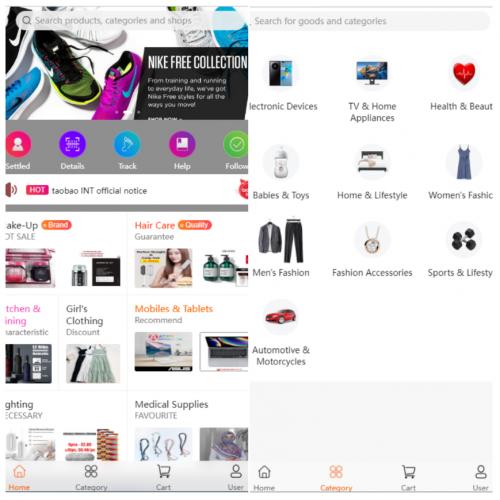Select the blue Track icon
The width and height of the screenshot is (500, 500).
[x=127, y=145]
